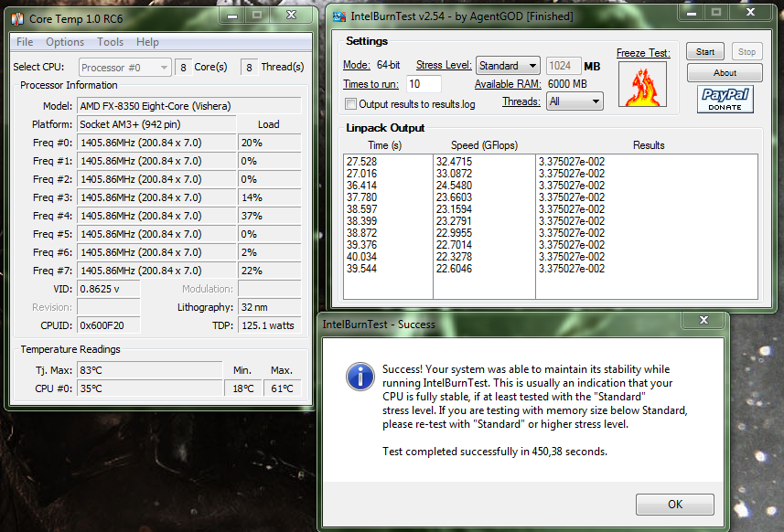The height and width of the screenshot is (532, 784).
Task: Click the Time (s) column header
Action: (384, 145)
